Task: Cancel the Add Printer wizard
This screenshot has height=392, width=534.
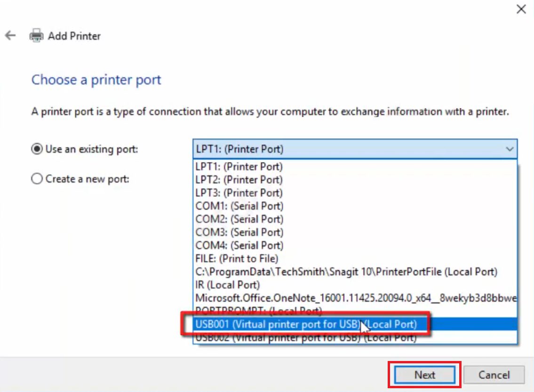Action: 494,375
